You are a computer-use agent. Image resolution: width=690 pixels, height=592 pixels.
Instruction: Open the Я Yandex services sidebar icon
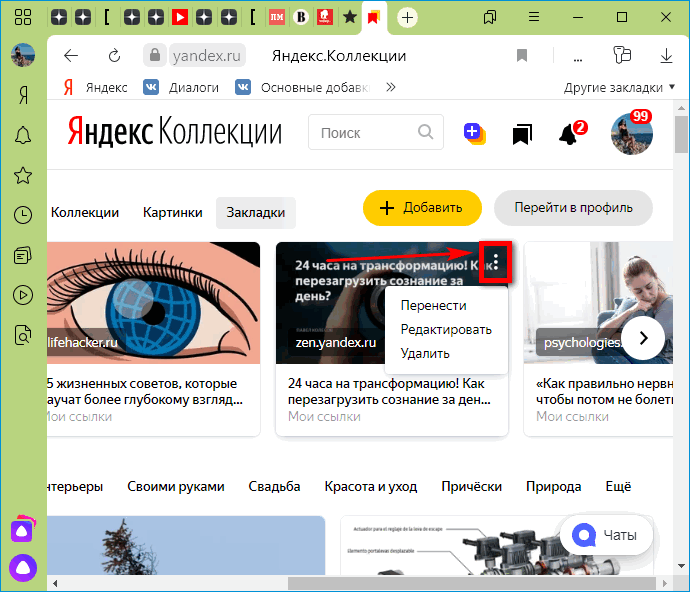point(23,95)
